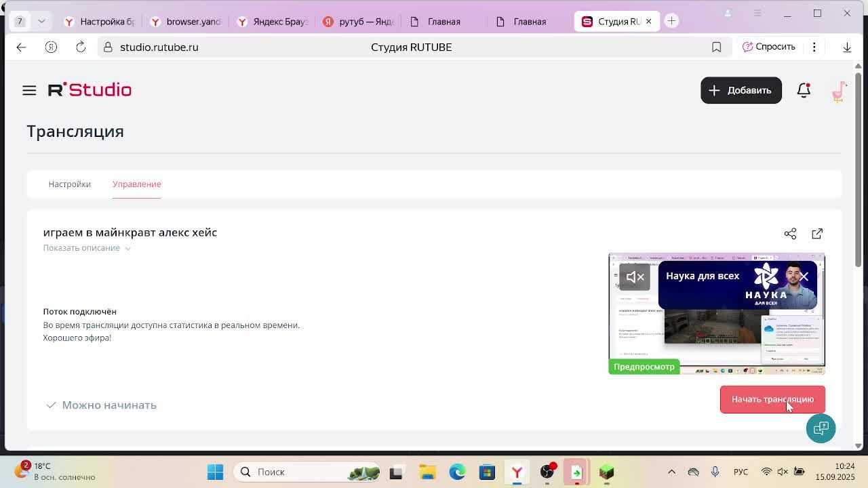This screenshot has width=868, height=488.
Task: Click the Добавить button
Action: click(x=741, y=90)
